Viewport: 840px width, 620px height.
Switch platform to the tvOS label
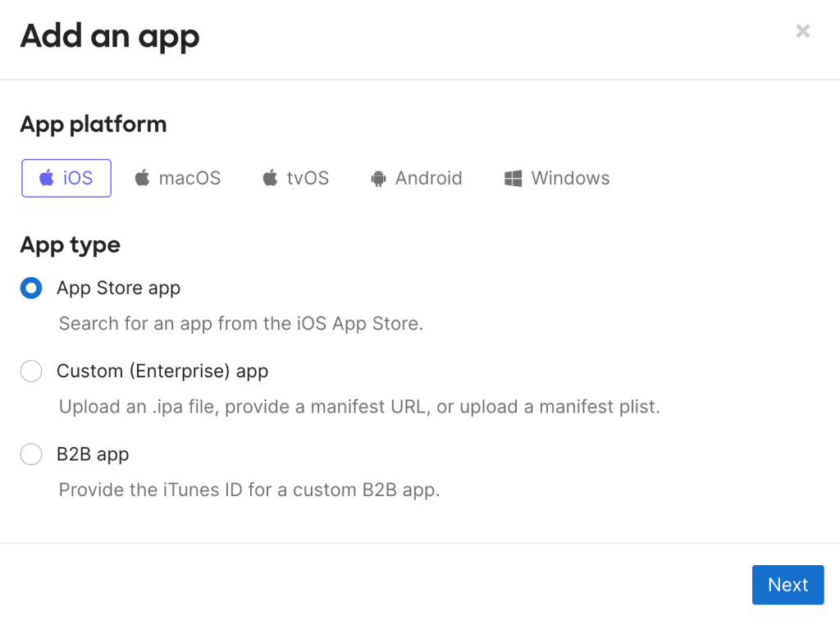coord(308,178)
